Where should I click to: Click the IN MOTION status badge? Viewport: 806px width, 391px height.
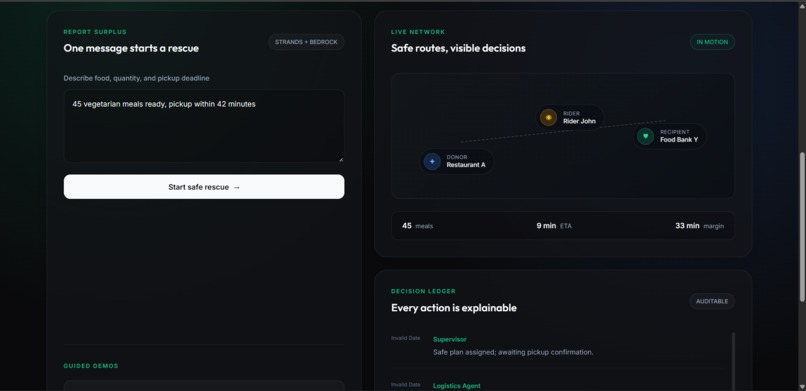pyautogui.click(x=712, y=42)
